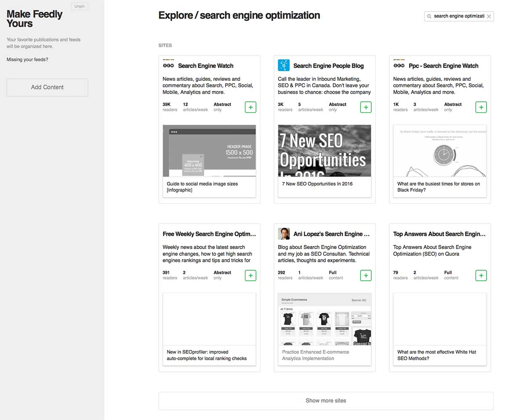The width and height of the screenshot is (505, 420).
Task: Open social media image sizes infographic thumbnail
Action: (x=209, y=151)
